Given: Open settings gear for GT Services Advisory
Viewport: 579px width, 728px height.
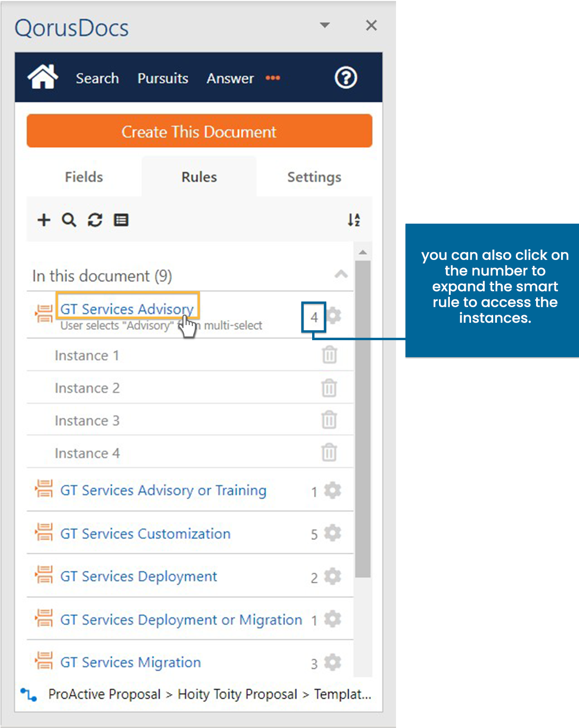Looking at the screenshot, I should coord(334,315).
